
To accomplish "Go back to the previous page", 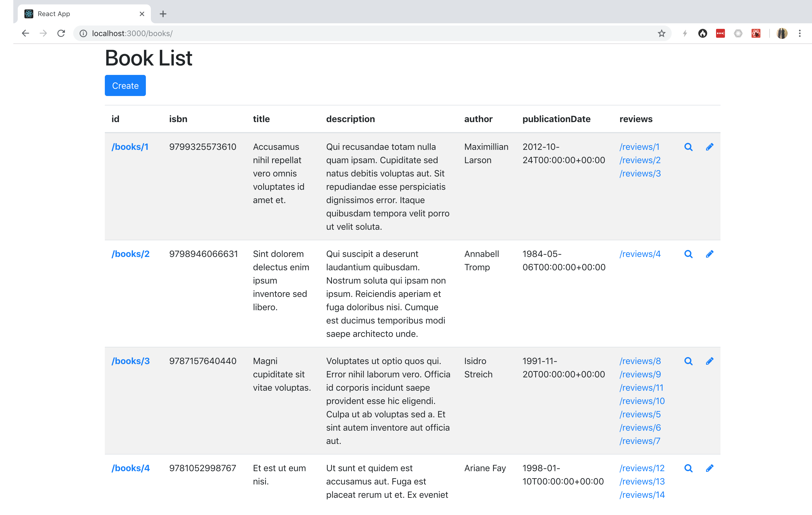I will 25,33.
